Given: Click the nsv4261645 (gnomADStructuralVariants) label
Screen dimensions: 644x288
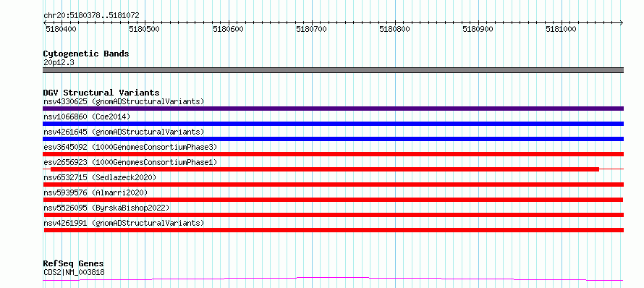Looking at the screenshot, I should (124, 132).
